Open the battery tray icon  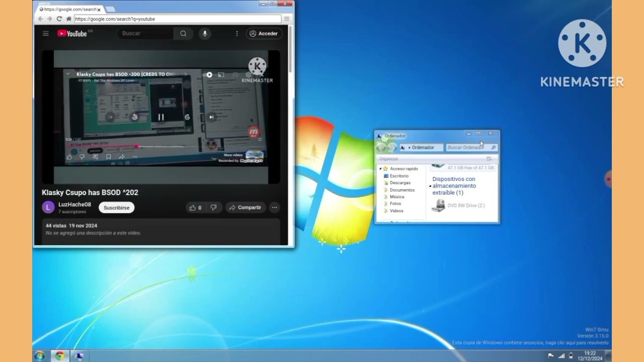pos(571,356)
